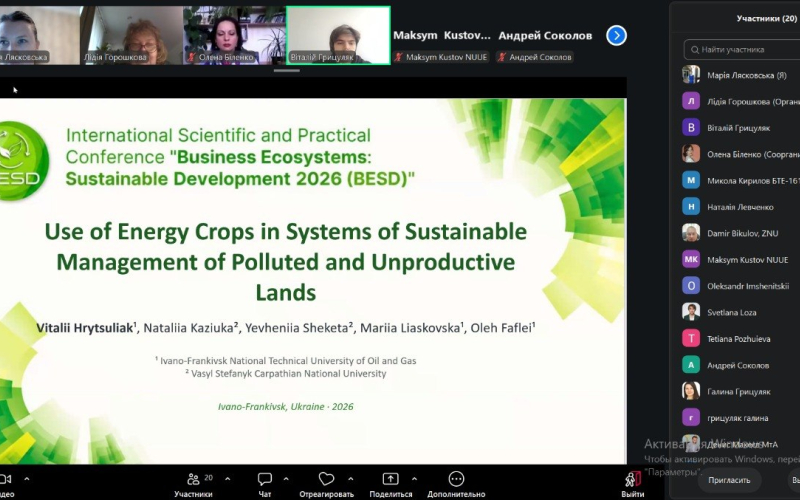This screenshot has height=500, width=800.
Task: Expand chat options caret
Action: coord(286,479)
